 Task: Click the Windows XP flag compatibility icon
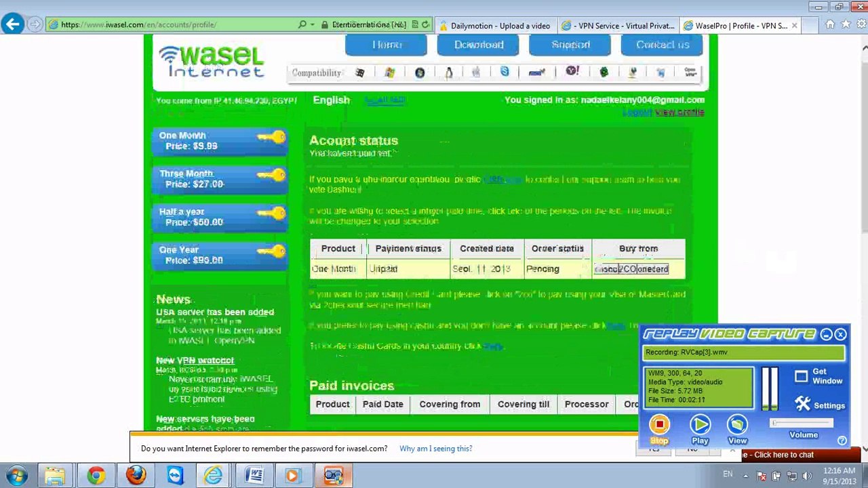389,73
